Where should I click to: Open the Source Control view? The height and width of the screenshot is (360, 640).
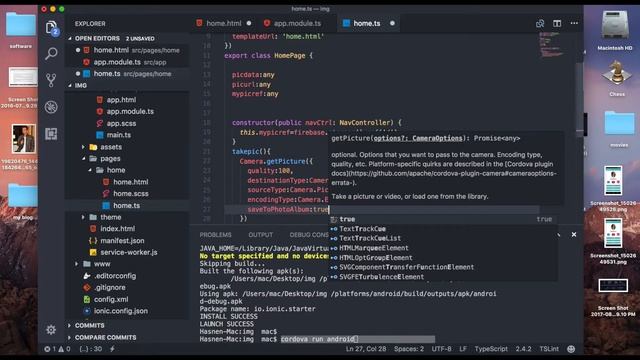(51, 80)
